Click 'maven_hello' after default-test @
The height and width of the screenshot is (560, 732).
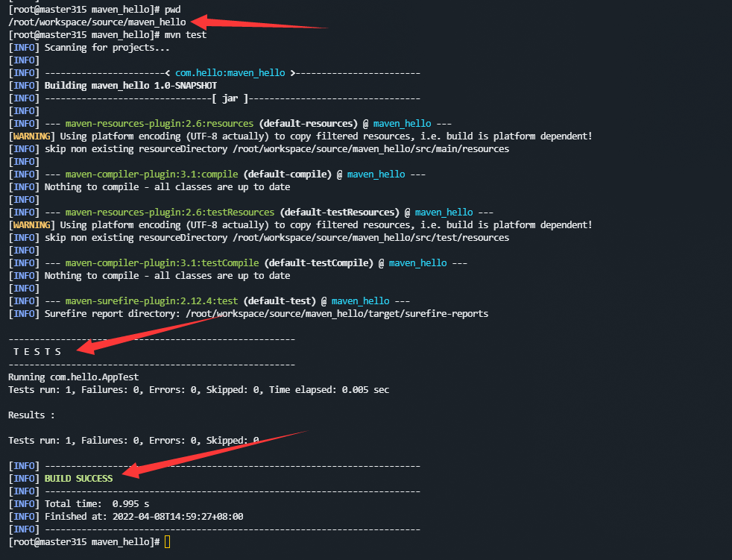(x=360, y=301)
